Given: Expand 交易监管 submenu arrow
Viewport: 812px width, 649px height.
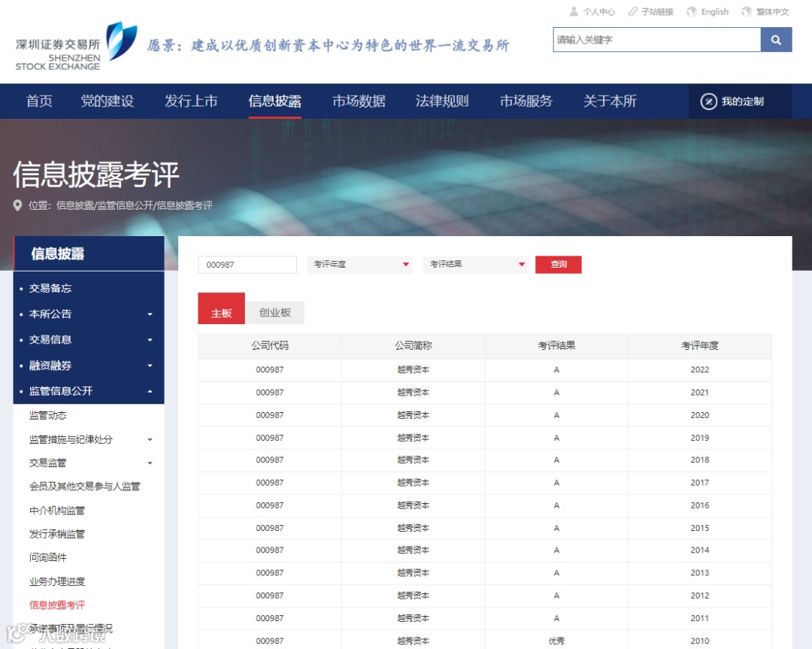Looking at the screenshot, I should point(150,463).
